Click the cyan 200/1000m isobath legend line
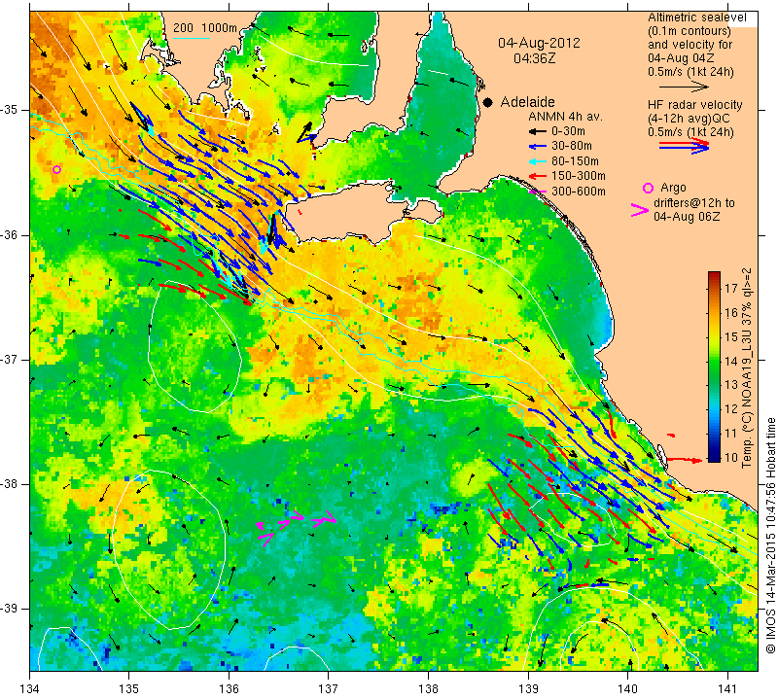The width and height of the screenshot is (778, 700). tap(191, 38)
